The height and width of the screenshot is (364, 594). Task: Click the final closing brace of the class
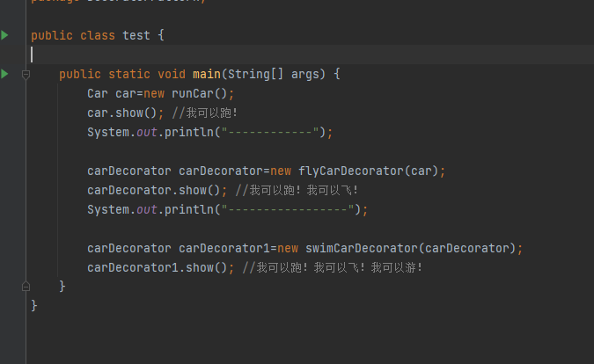(x=34, y=306)
